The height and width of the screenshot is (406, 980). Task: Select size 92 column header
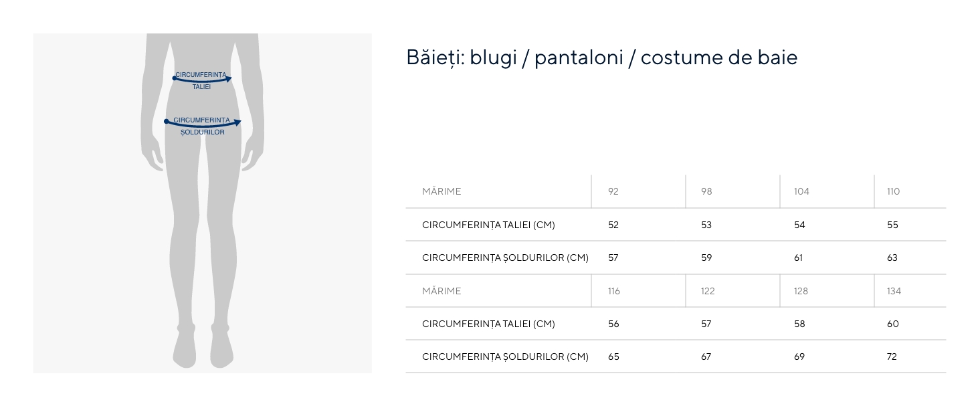point(613,191)
